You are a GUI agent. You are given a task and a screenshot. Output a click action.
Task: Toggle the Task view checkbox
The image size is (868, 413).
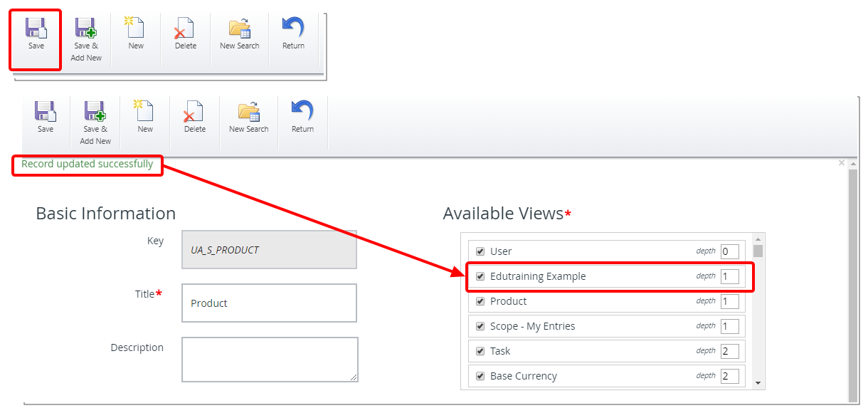point(480,351)
